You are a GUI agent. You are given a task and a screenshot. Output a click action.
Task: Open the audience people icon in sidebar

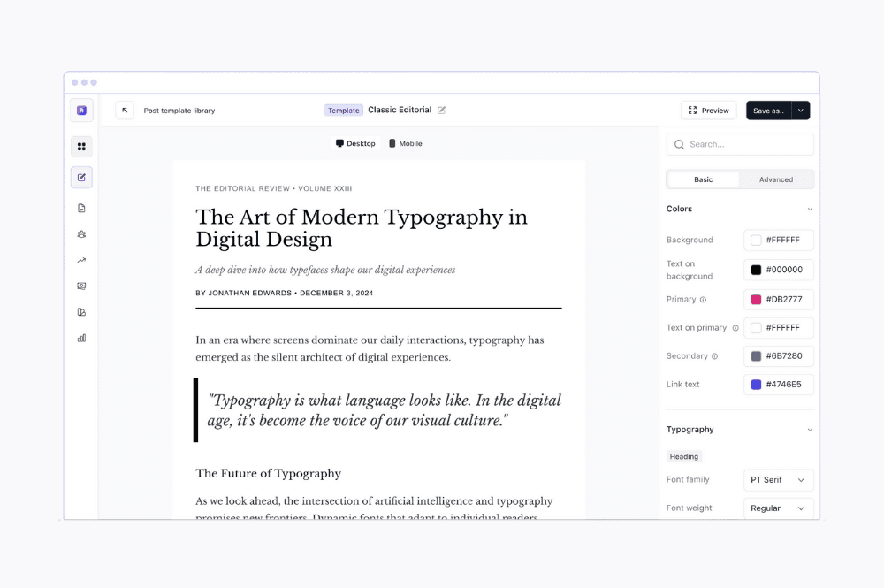point(81,234)
